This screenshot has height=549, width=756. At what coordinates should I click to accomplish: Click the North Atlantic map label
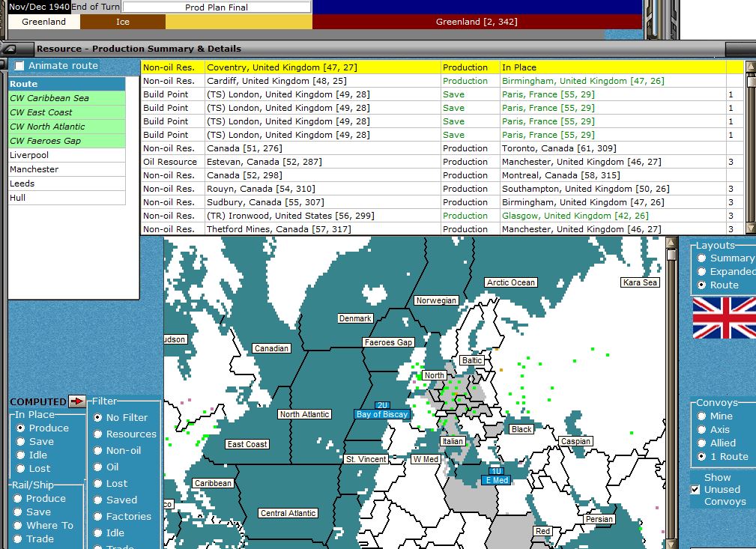click(x=305, y=414)
